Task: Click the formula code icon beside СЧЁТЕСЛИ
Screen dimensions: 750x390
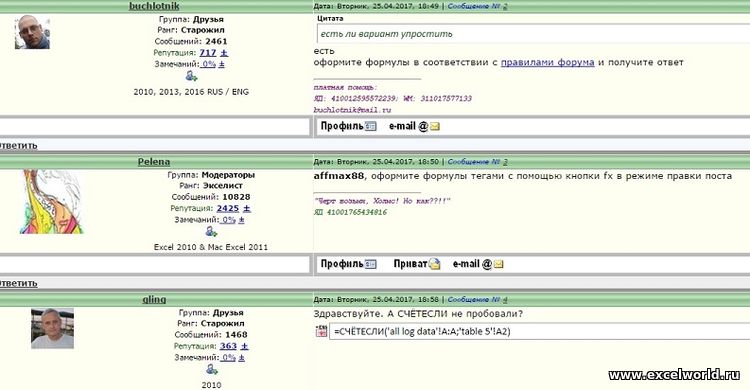Action: [x=321, y=331]
